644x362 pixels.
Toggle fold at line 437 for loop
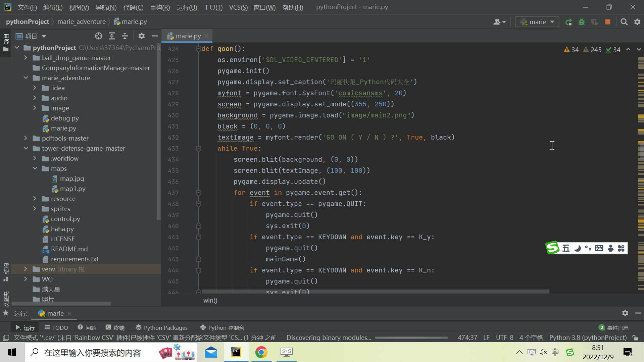point(198,193)
